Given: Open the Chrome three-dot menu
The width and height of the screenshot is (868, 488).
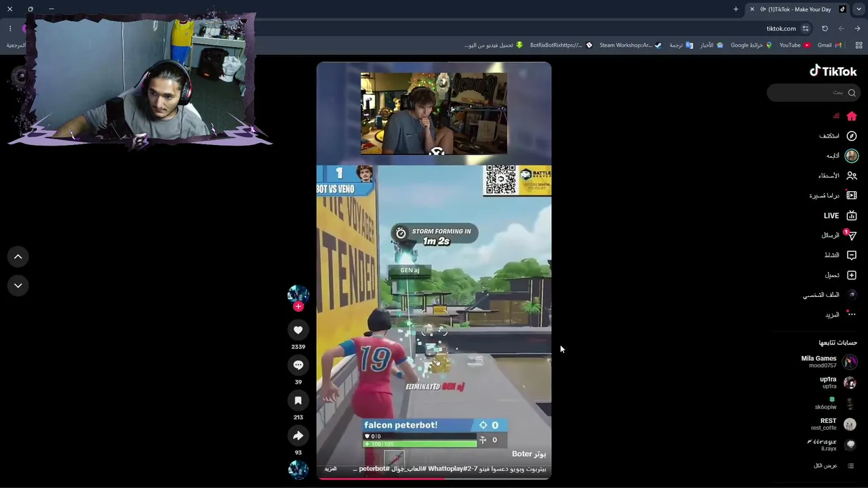Looking at the screenshot, I should (x=10, y=28).
